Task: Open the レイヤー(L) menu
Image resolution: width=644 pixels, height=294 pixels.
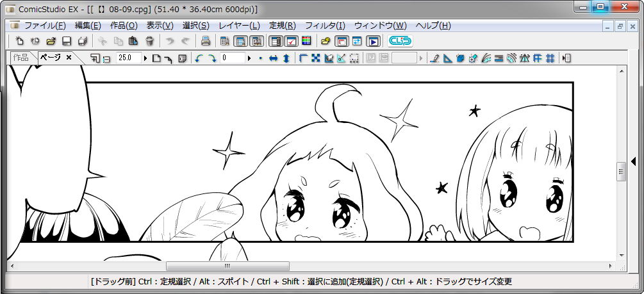Action: point(239,26)
